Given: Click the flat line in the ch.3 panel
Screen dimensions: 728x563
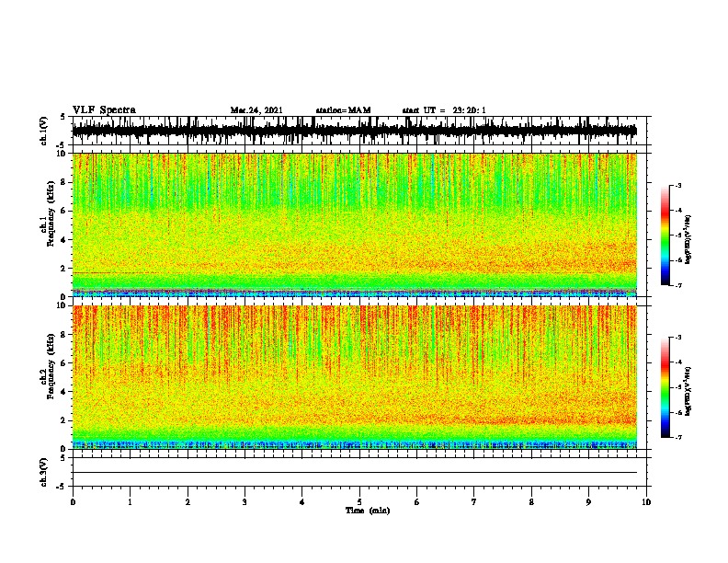Looking at the screenshot, I should pos(355,473).
